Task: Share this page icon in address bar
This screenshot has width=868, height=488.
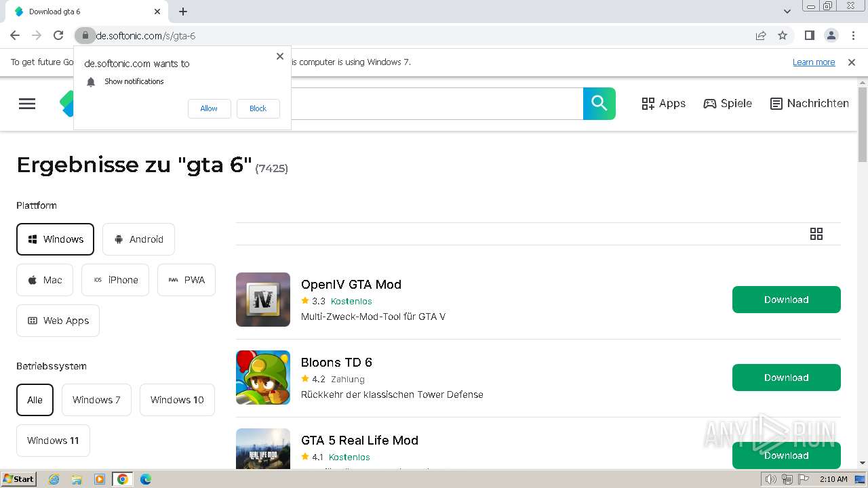Action: point(761,35)
